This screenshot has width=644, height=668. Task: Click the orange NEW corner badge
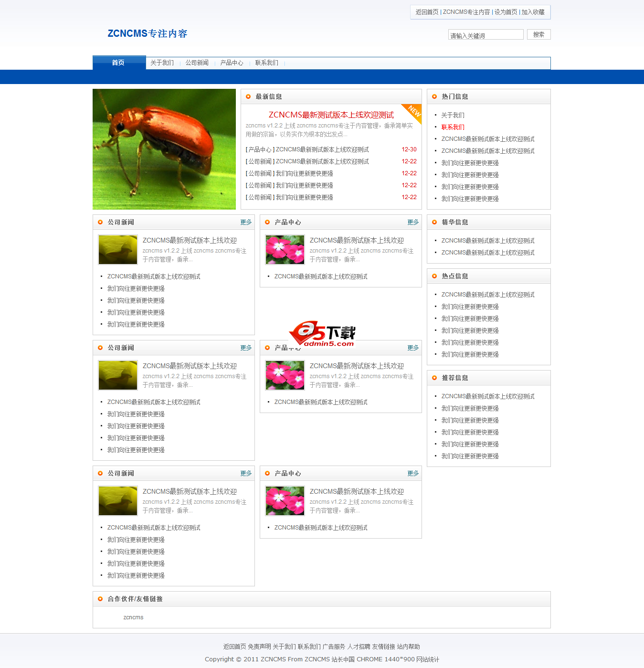[413, 112]
